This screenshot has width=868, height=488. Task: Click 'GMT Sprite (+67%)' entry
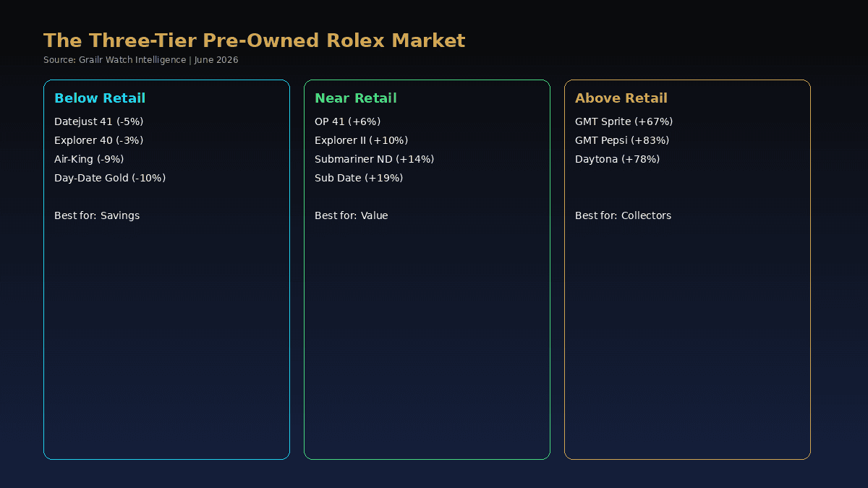[624, 121]
